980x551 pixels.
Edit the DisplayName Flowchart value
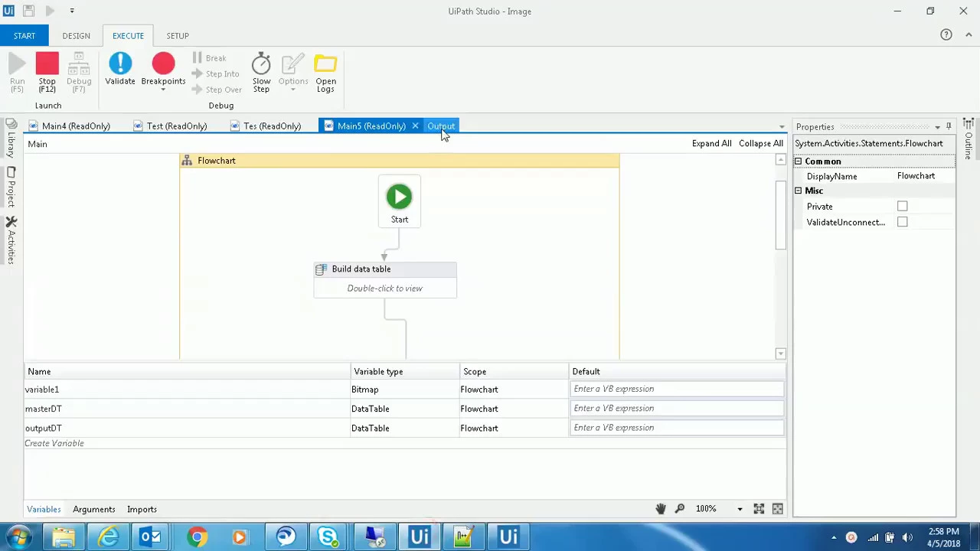[x=925, y=176]
